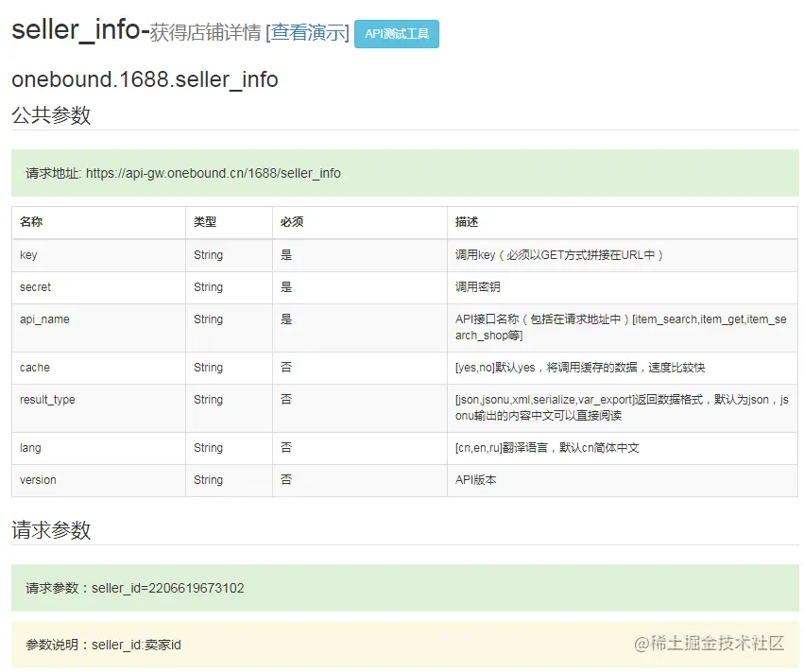
Task: Click the cache description '[yes,no]默认yes'
Action: [x=623, y=368]
